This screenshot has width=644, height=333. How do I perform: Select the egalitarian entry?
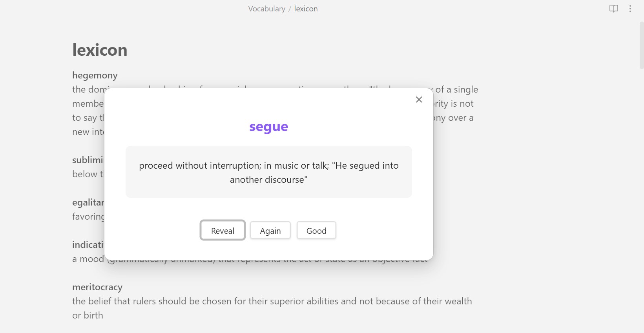pos(88,202)
